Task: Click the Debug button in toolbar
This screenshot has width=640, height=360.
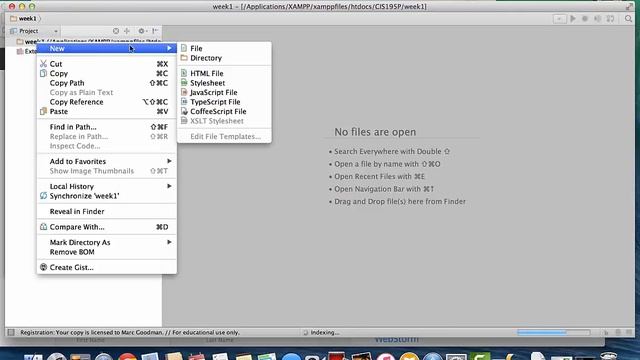Action: coord(585,18)
